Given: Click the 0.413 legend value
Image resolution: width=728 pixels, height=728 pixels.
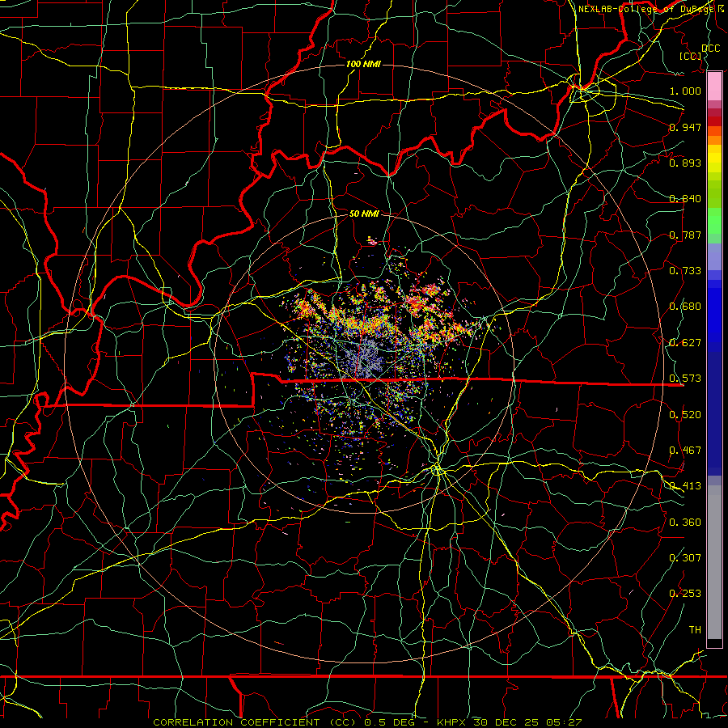Looking at the screenshot, I should [x=685, y=486].
